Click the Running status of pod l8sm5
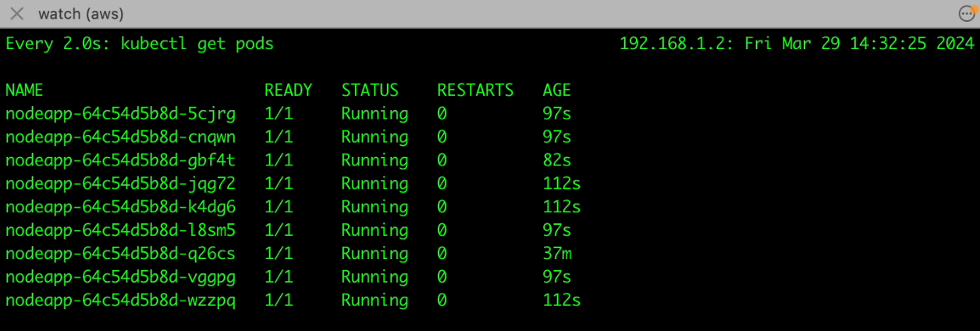The image size is (980, 331). coord(375,231)
